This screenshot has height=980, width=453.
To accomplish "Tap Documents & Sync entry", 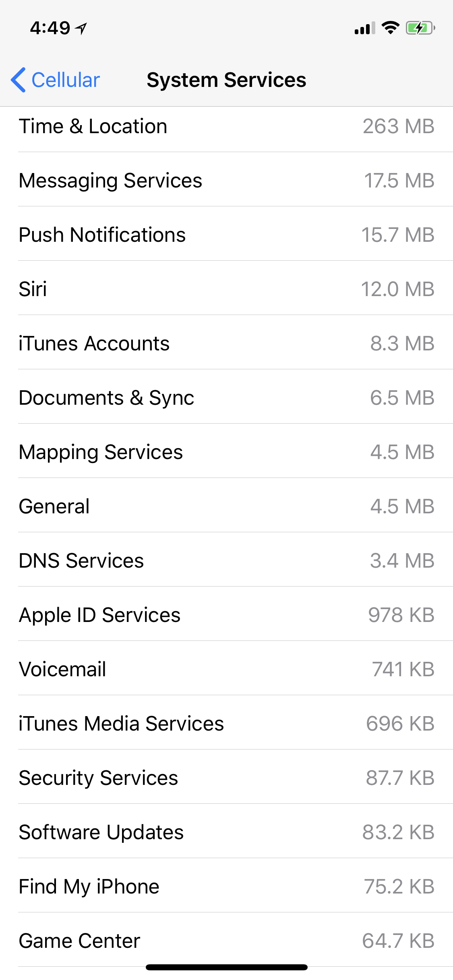I will pyautogui.click(x=226, y=398).
